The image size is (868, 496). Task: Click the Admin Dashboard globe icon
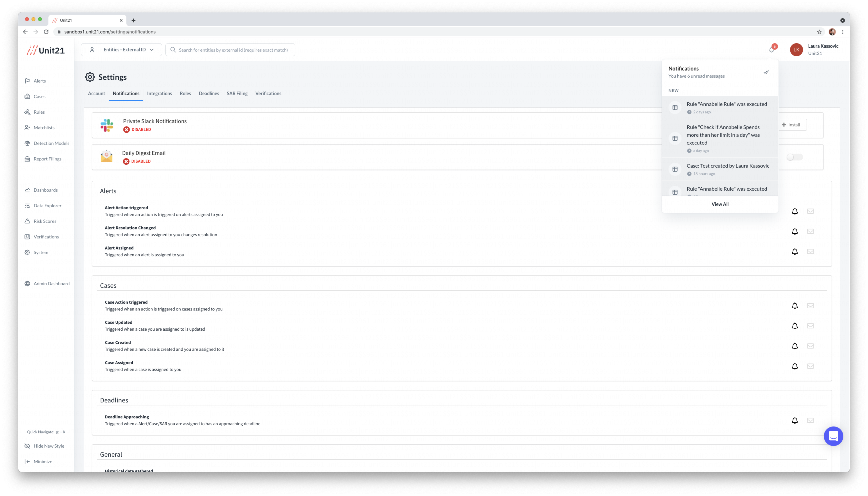click(27, 283)
